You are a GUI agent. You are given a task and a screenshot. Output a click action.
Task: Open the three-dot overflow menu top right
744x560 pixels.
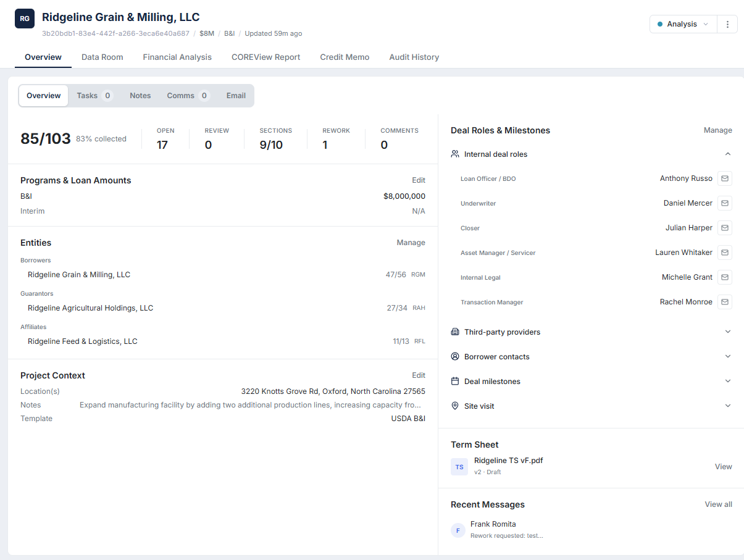(727, 23)
